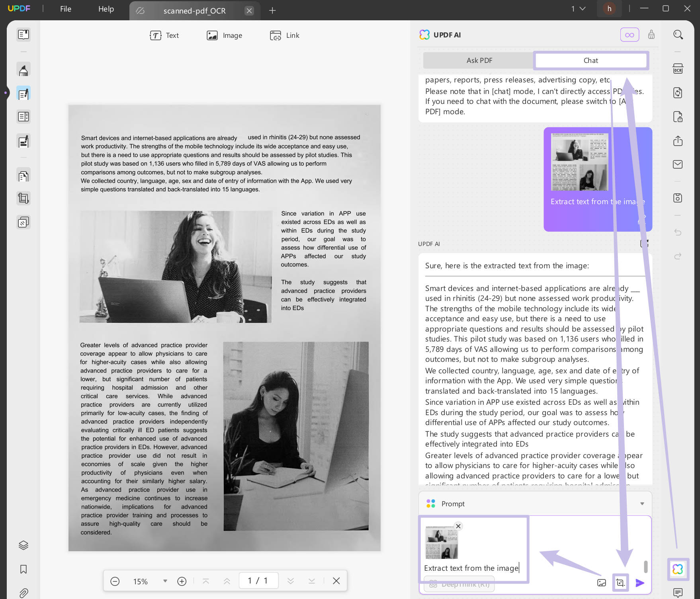
Task: Select the Crop Pages tool
Action: (x=23, y=198)
